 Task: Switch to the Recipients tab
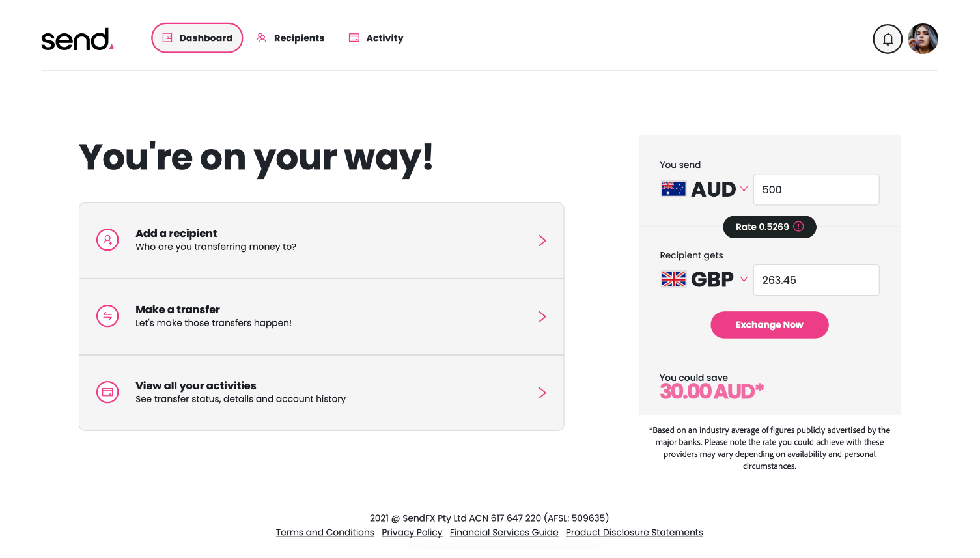coord(290,38)
